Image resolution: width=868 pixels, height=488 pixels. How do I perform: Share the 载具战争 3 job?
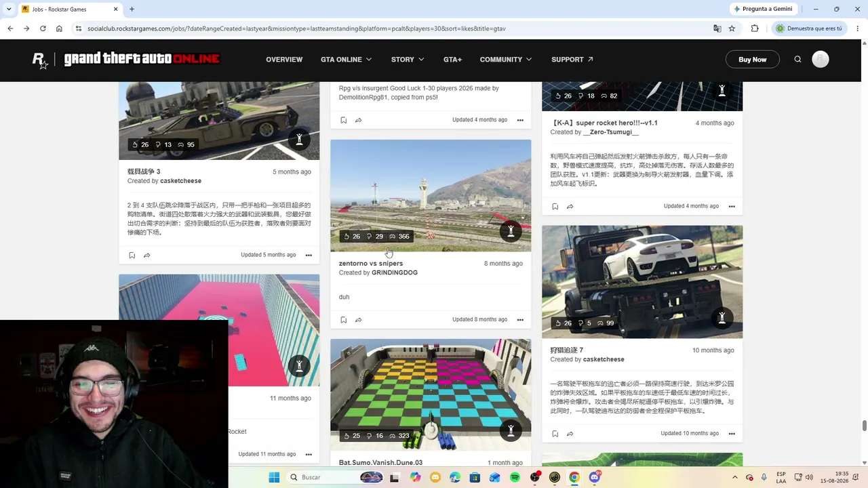click(146, 256)
